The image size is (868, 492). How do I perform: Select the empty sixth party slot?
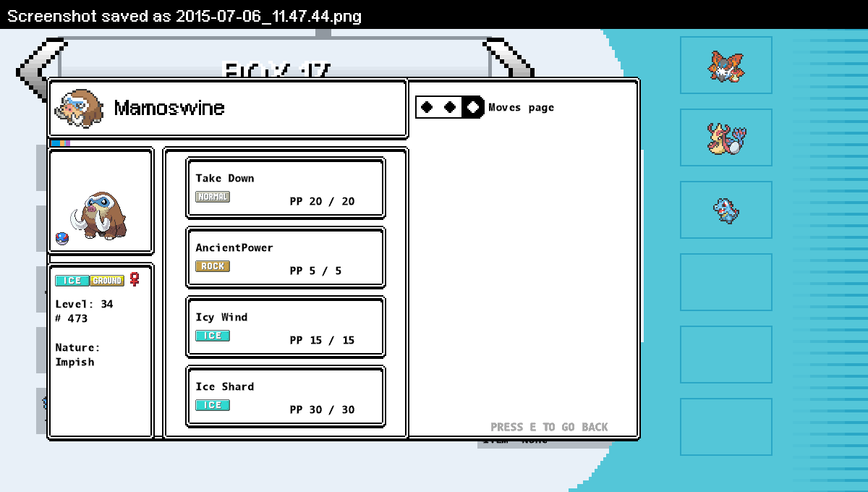click(726, 427)
